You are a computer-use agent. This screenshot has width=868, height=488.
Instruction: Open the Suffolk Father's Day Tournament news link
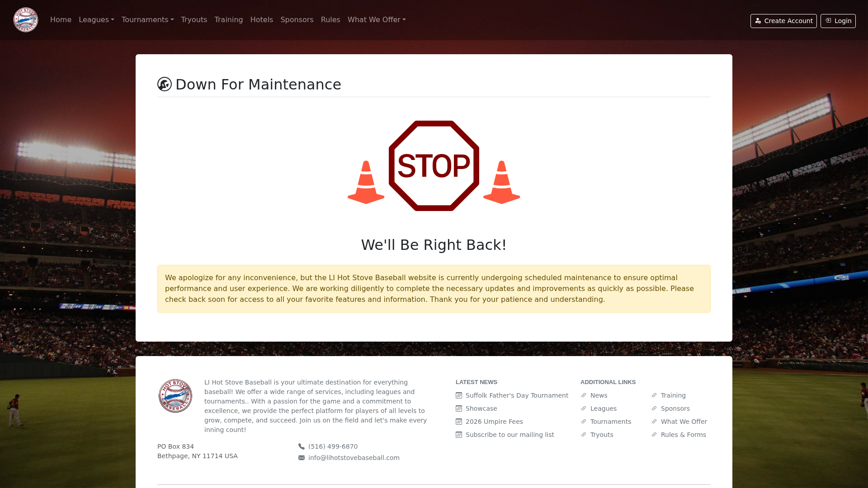517,395
